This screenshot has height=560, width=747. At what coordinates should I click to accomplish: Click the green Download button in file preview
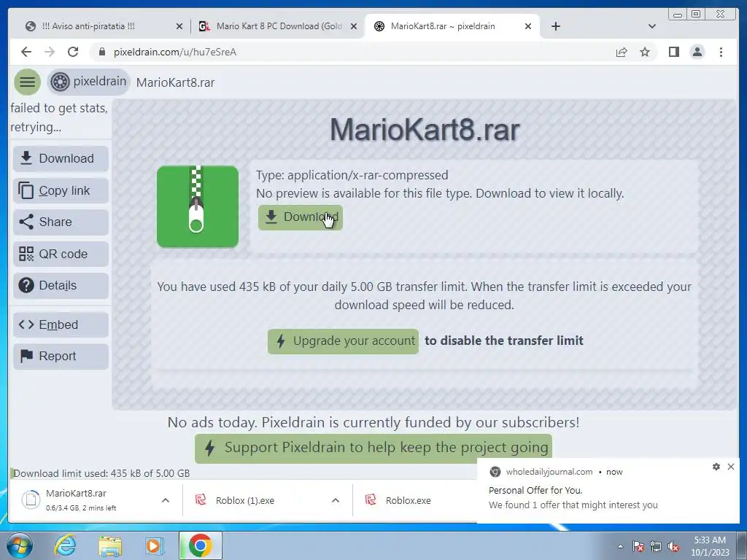pos(300,217)
